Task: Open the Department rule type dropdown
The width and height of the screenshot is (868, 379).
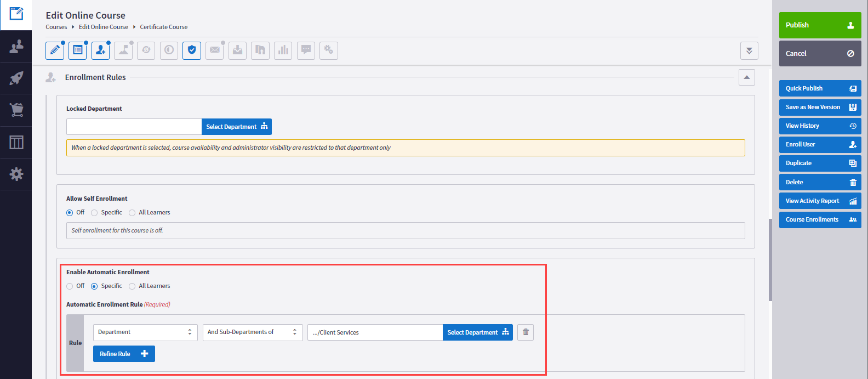Action: pos(145,332)
